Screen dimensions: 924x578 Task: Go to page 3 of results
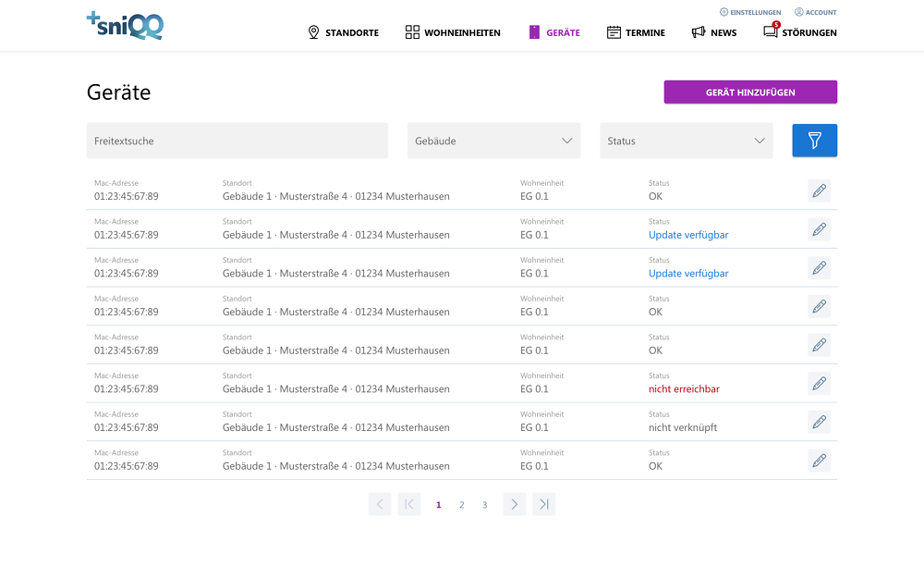pos(484,505)
